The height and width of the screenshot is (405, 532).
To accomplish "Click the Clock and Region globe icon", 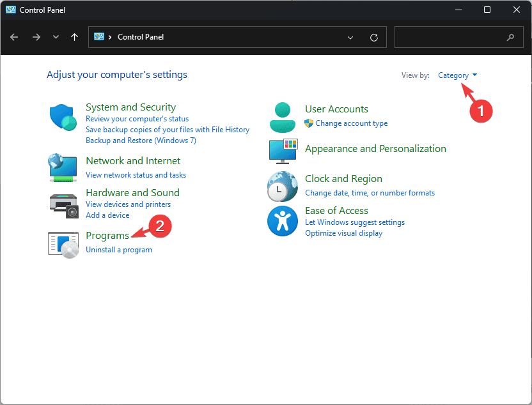I will [282, 186].
